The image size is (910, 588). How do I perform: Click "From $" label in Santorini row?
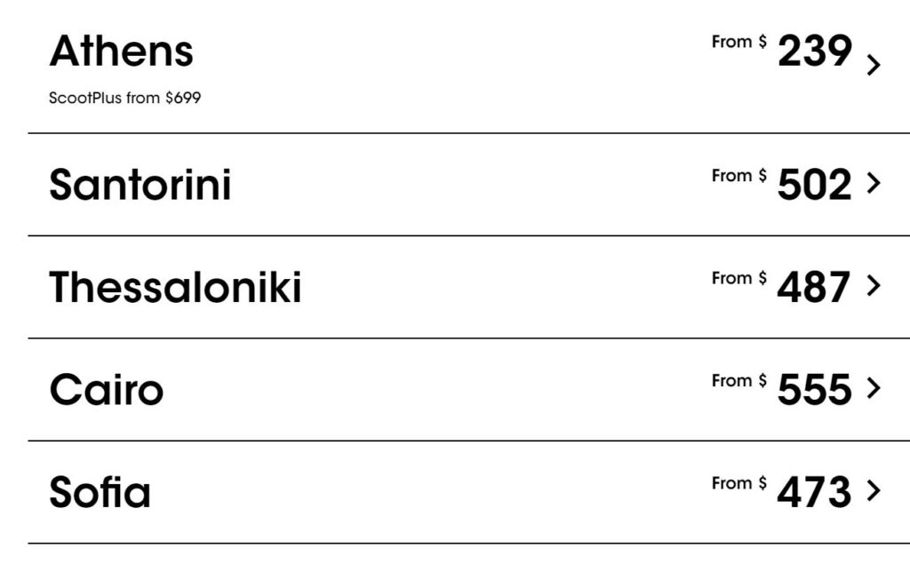pos(738,176)
